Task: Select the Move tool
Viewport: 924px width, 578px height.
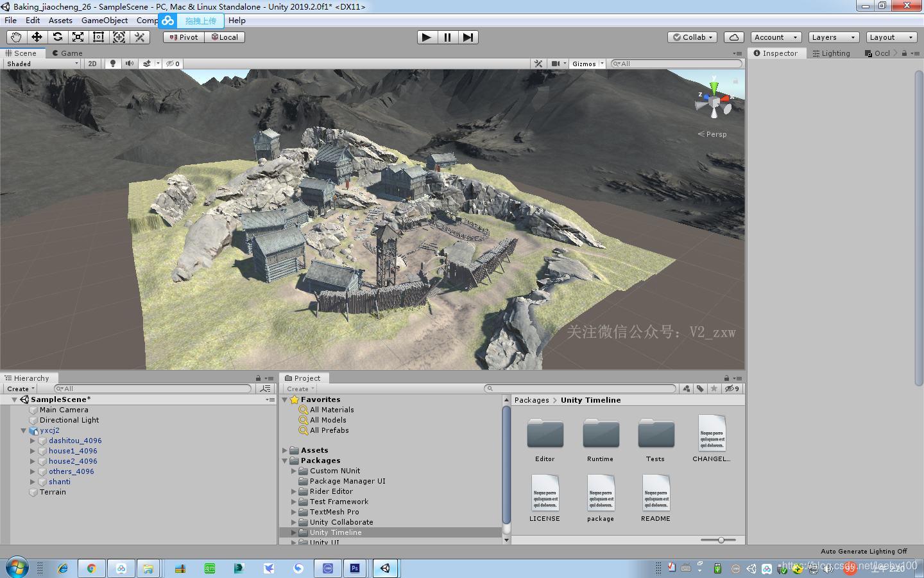Action: click(x=37, y=37)
